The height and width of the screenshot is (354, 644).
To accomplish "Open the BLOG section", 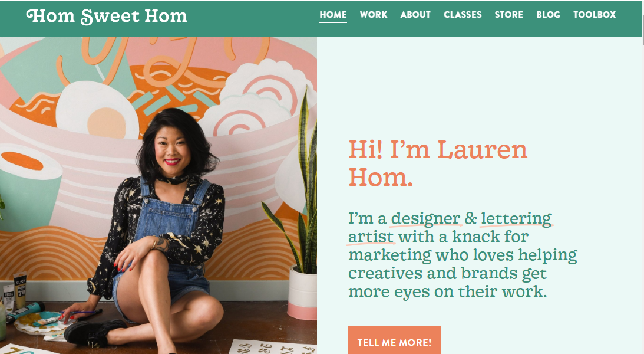I will (548, 15).
